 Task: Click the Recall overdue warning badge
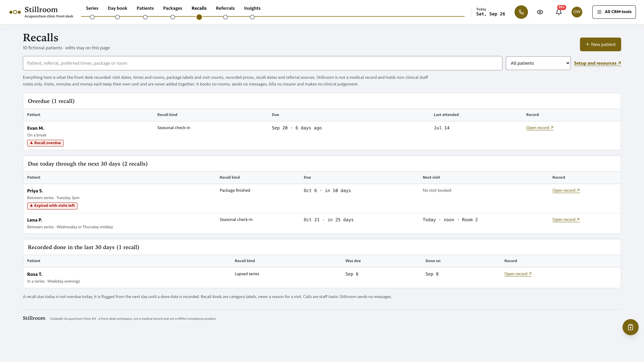45,143
